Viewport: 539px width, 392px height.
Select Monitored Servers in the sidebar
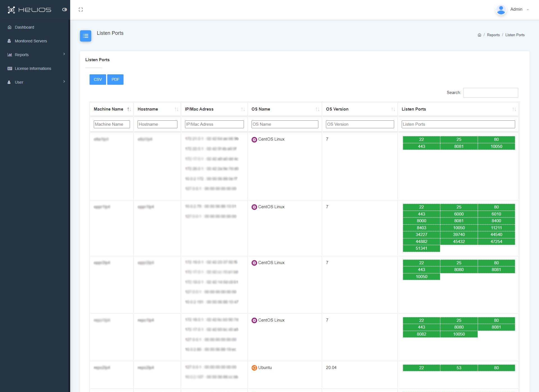31,41
